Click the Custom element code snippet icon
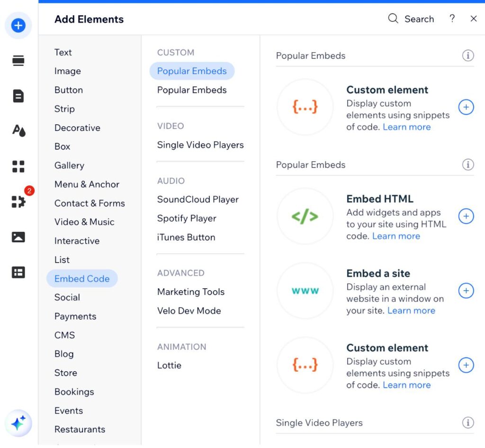The height and width of the screenshot is (448, 485). click(x=305, y=107)
